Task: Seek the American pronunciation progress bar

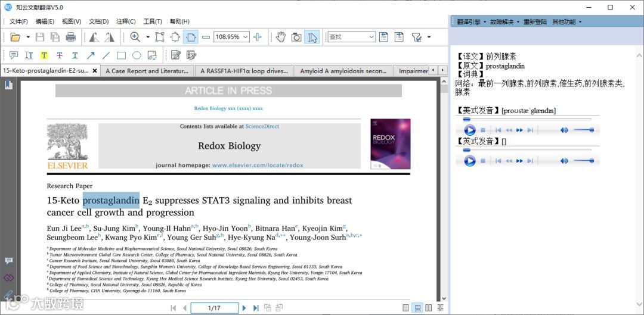Action: coord(527,119)
